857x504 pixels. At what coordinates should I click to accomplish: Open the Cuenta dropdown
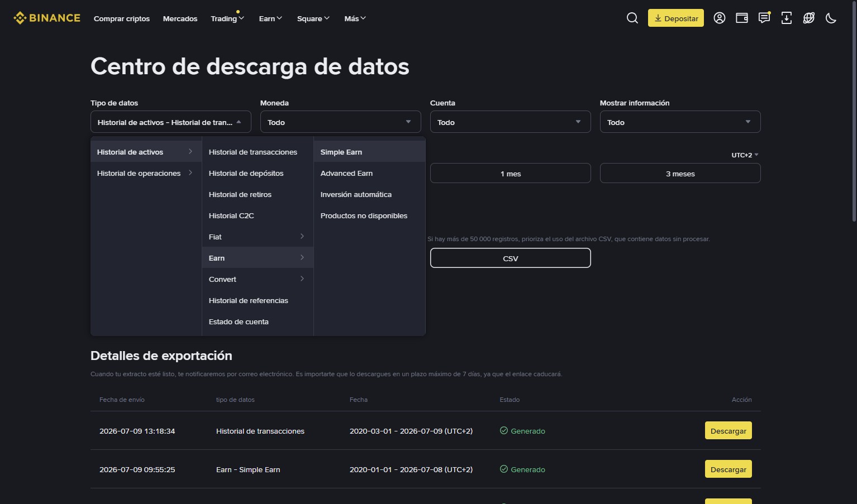click(x=511, y=122)
